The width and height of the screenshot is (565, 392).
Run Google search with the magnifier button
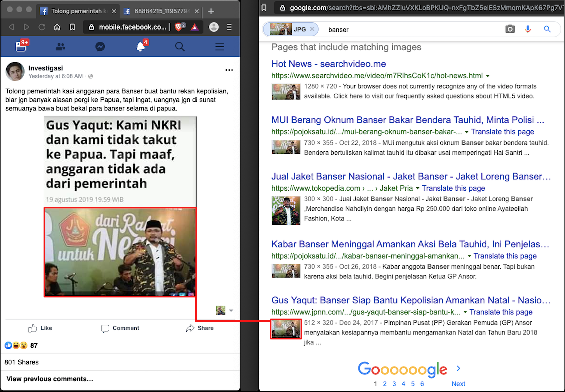click(x=547, y=29)
